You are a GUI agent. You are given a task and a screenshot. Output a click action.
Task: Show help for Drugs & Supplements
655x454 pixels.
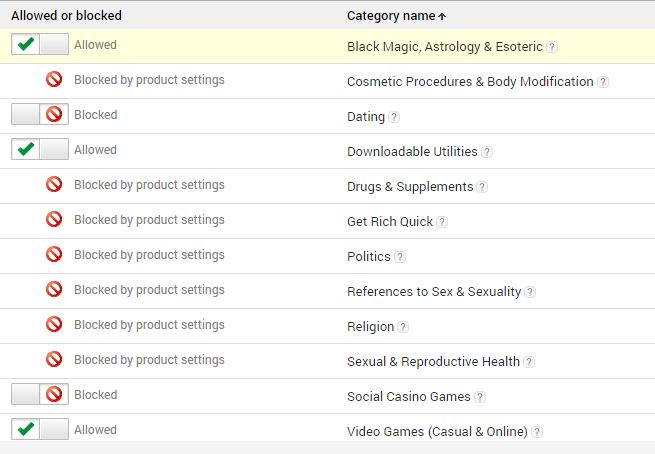(x=482, y=187)
